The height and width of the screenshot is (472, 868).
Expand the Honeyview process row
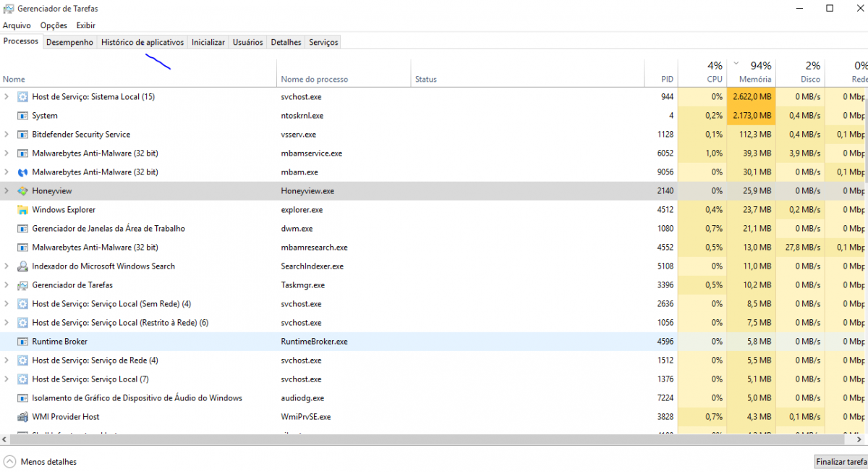coord(7,191)
